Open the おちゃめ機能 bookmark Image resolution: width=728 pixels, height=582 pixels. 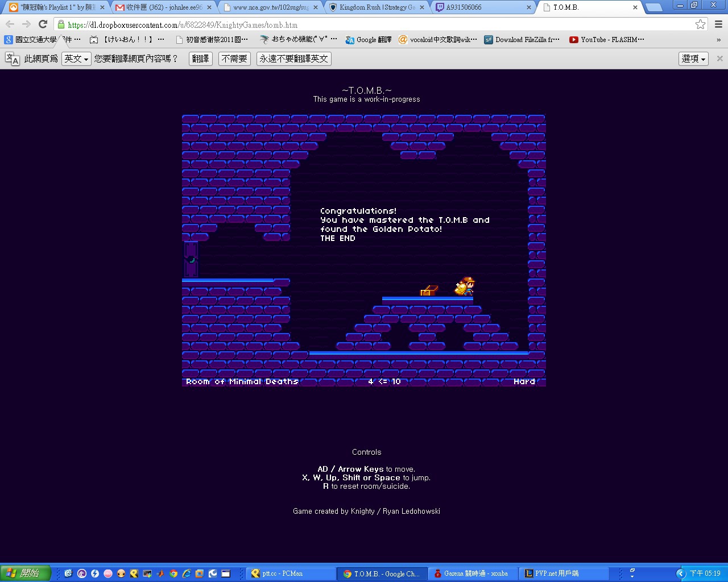299,40
